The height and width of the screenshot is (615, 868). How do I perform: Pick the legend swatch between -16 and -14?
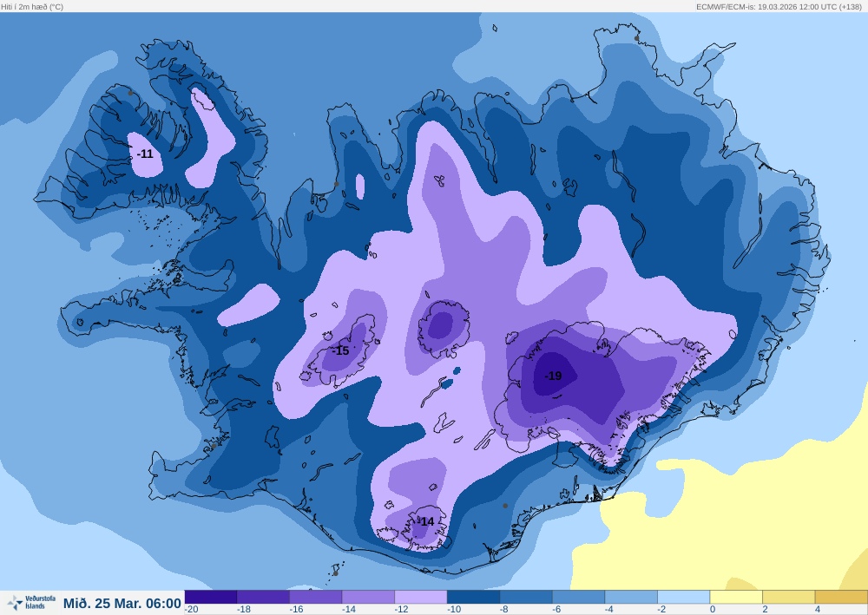tap(316, 597)
